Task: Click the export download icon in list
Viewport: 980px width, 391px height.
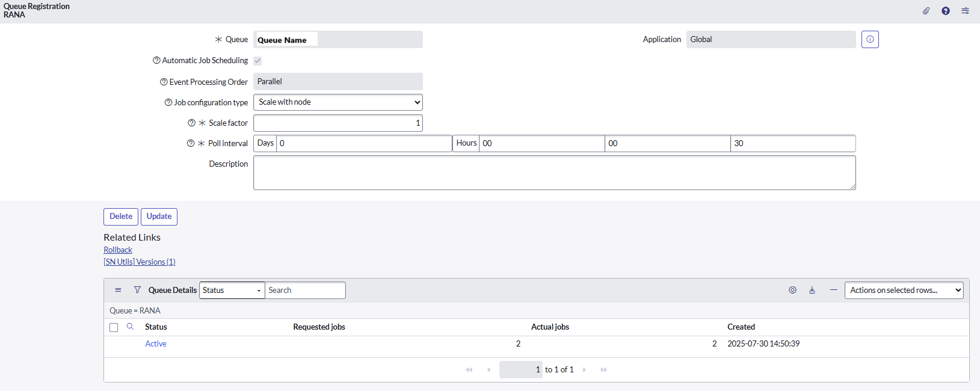Action: coord(812,290)
